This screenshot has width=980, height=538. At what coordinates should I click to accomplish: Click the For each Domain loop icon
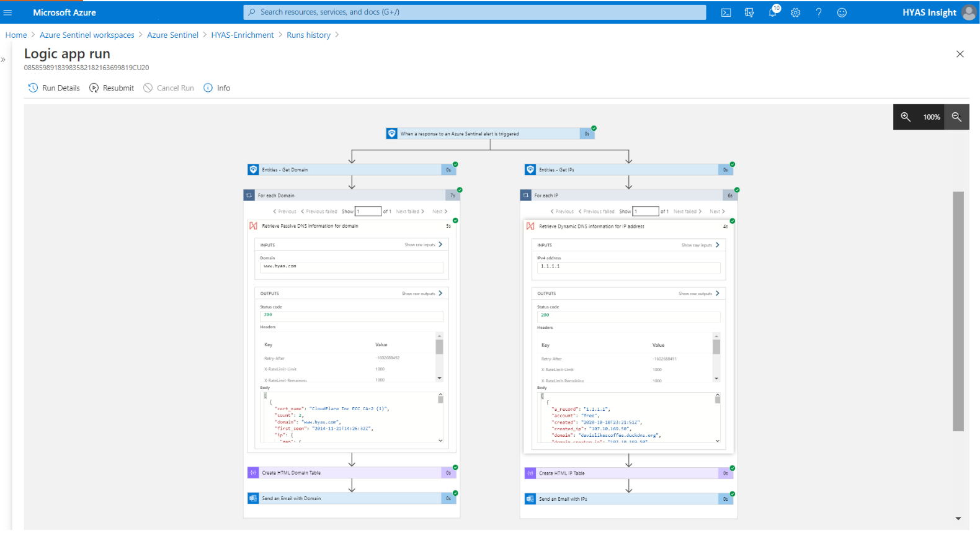click(249, 195)
